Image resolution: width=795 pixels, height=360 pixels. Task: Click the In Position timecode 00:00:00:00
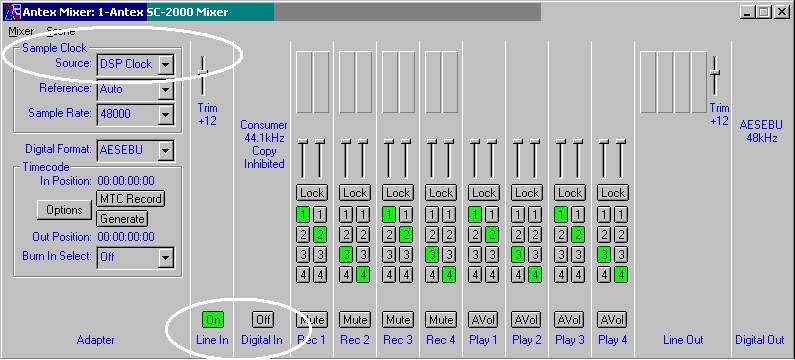(x=126, y=181)
